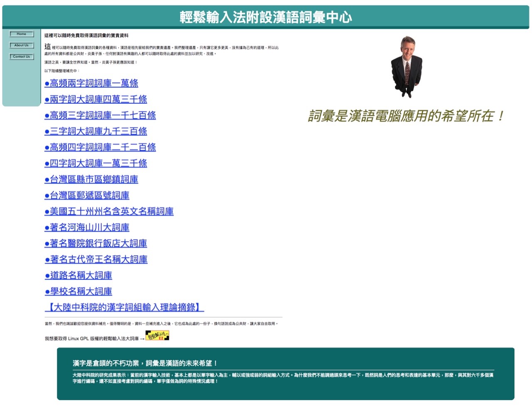This screenshot has width=532, height=406.
Task: Open 美國五十州州名含英文名稱詞庫 link
Action: coord(109,212)
